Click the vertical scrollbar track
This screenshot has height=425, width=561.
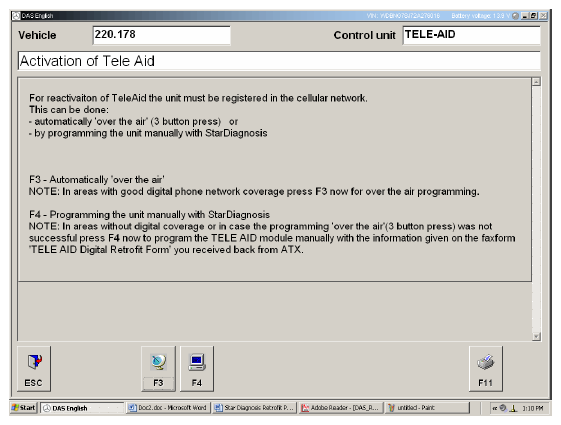coord(536,209)
